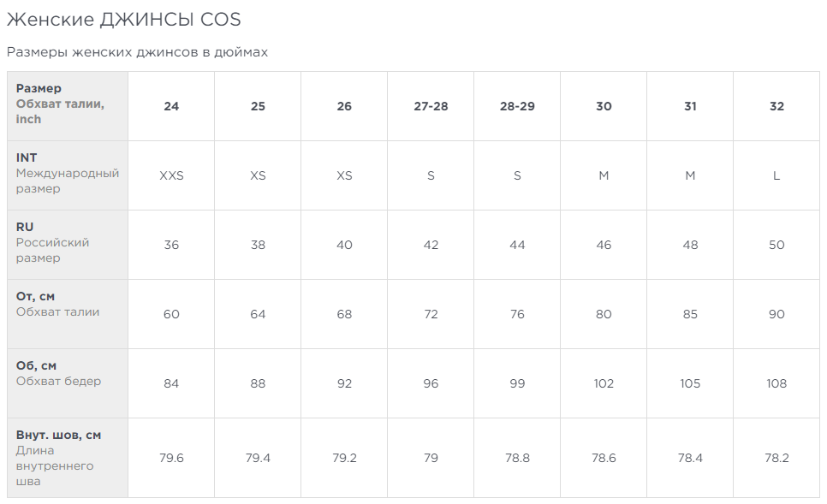Select the 'RU Российский размер' row header
Viewport: 827px width, 504px height.
pos(52,243)
